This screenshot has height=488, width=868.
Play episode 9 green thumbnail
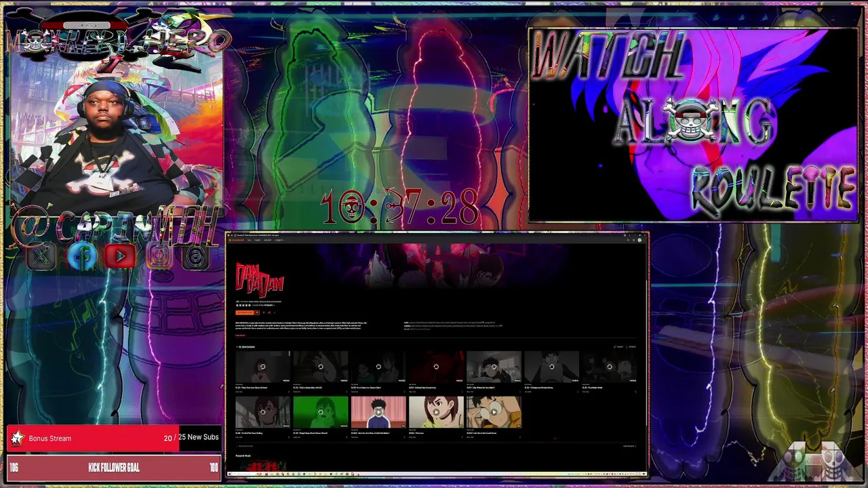(x=321, y=412)
